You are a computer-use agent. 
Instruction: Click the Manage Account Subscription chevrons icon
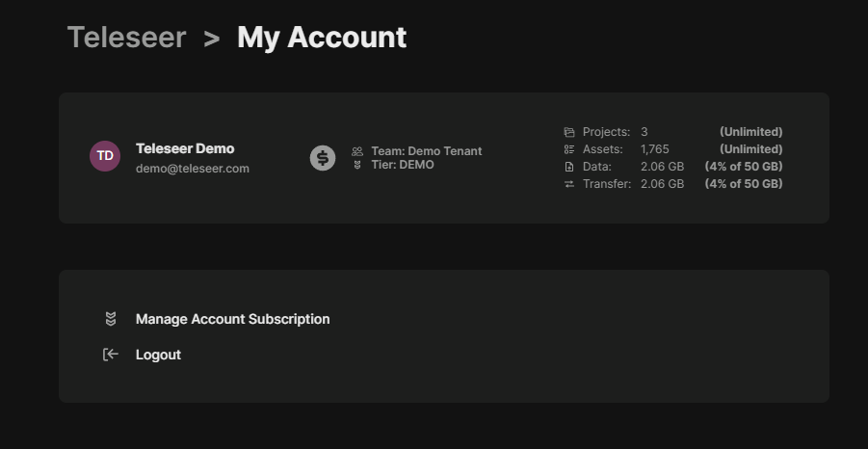(x=111, y=319)
